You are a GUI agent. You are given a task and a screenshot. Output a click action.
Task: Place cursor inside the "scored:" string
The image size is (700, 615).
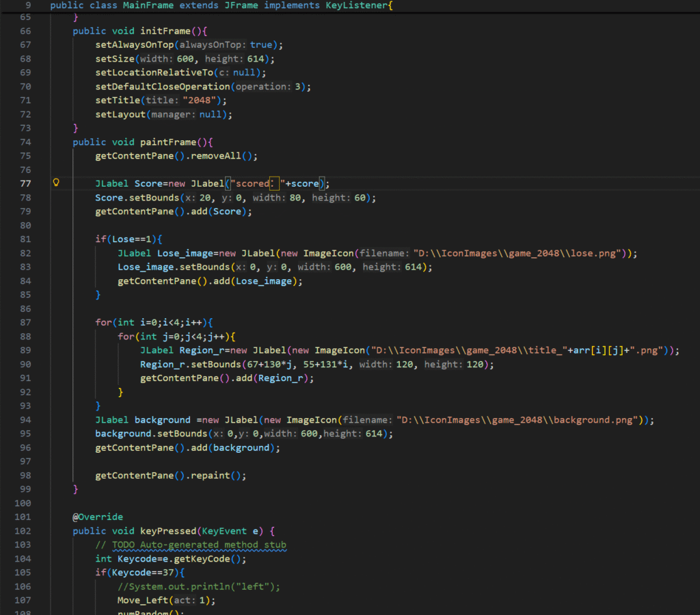pos(253,184)
